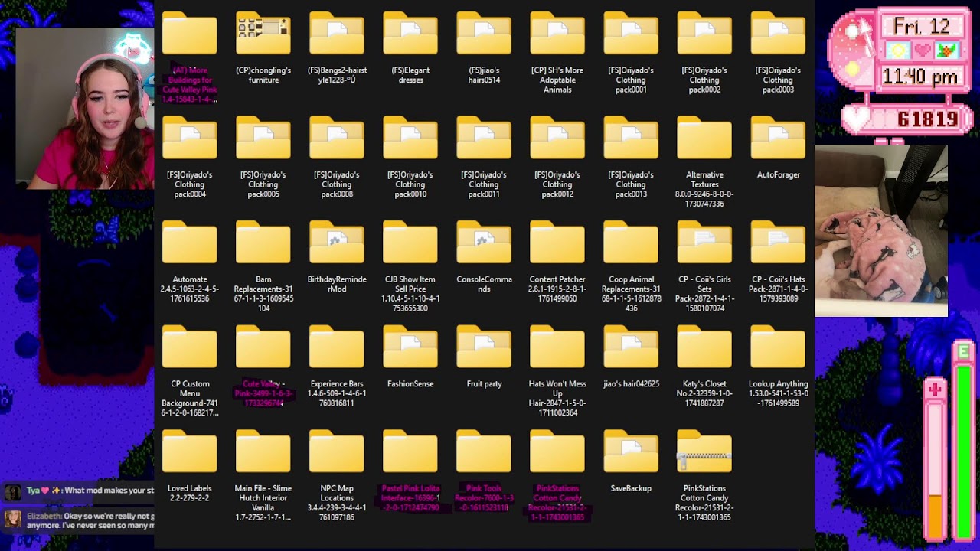This screenshot has width=980, height=551.
Task: Open the Loved Labels folder
Action: 190,452
